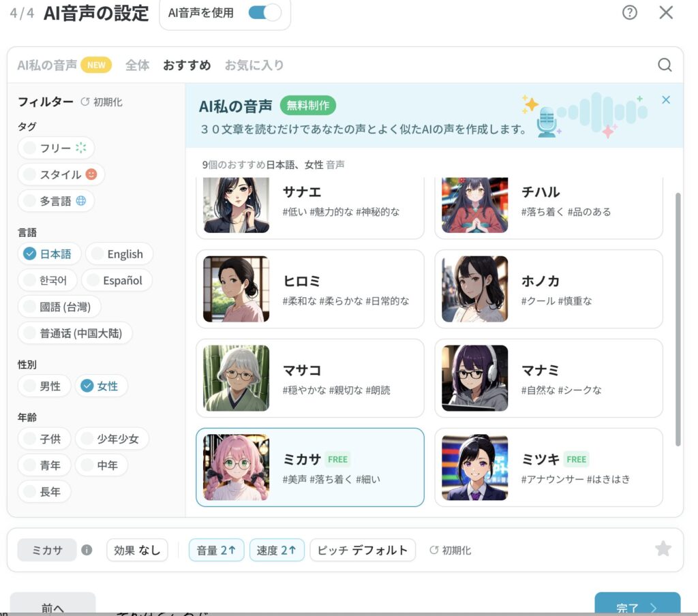Switch to the お気に入り tab
Image resolution: width=698 pixels, height=616 pixels.
pyautogui.click(x=254, y=65)
